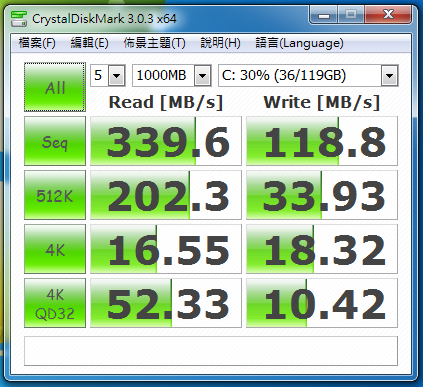Screen dimensions: 423x387
Task: Expand the C: 30% drive selection dropdown
Action: [389, 76]
